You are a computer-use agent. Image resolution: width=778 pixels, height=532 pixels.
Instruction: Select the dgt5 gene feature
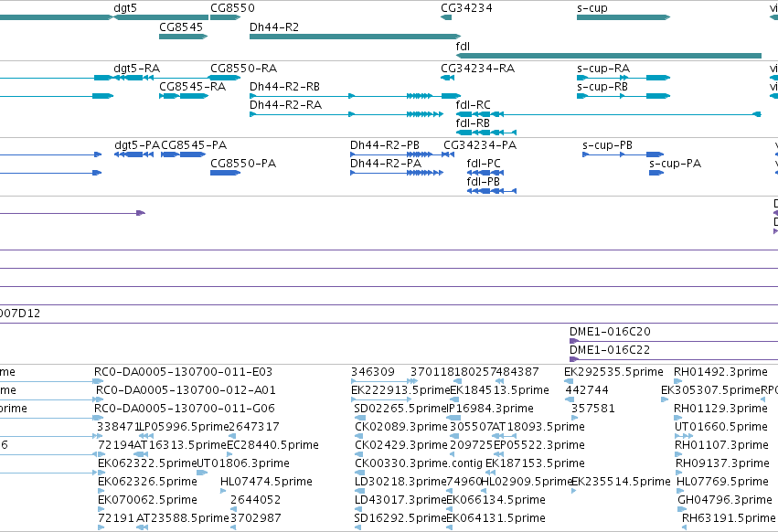point(161,17)
